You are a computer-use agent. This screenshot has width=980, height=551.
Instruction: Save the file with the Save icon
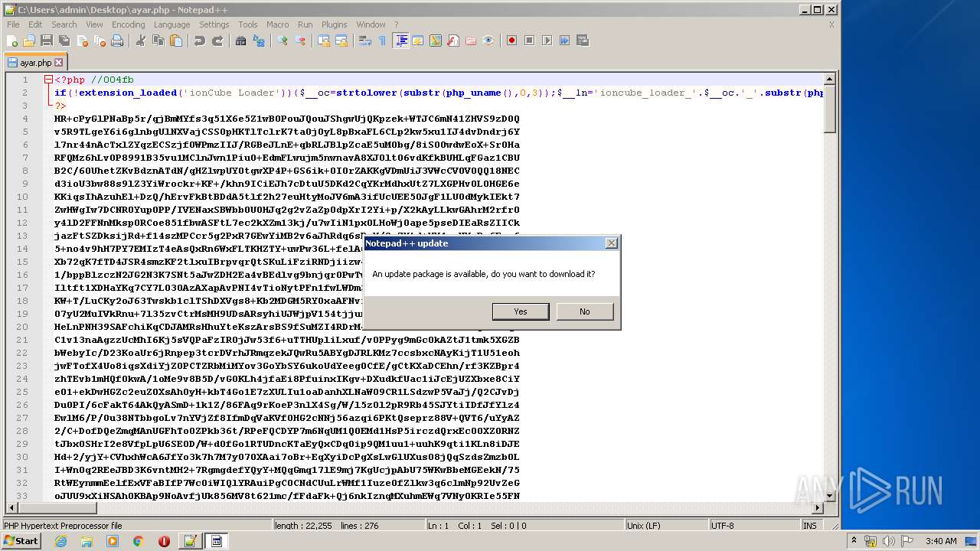point(47,41)
